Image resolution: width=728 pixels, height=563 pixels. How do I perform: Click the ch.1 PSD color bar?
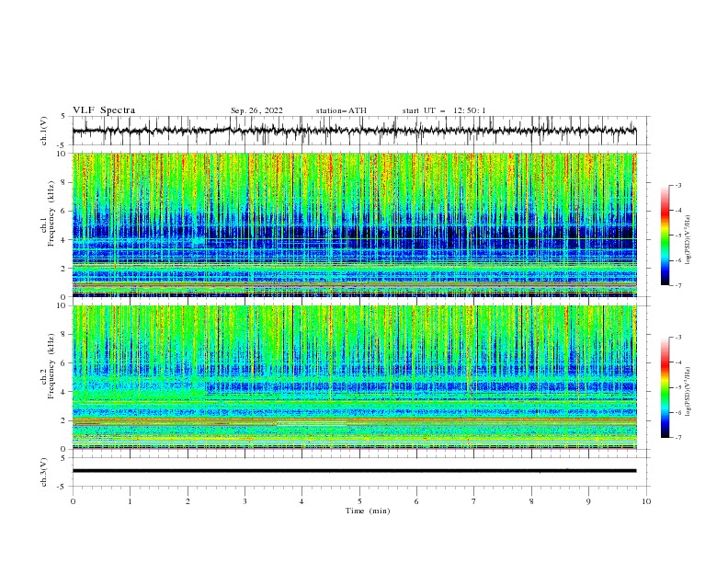point(665,235)
